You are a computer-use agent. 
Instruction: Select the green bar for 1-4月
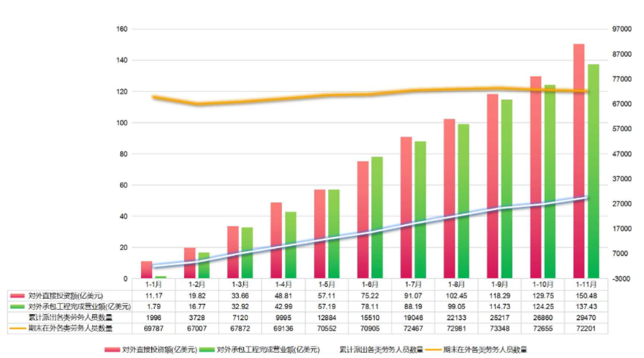point(291,245)
